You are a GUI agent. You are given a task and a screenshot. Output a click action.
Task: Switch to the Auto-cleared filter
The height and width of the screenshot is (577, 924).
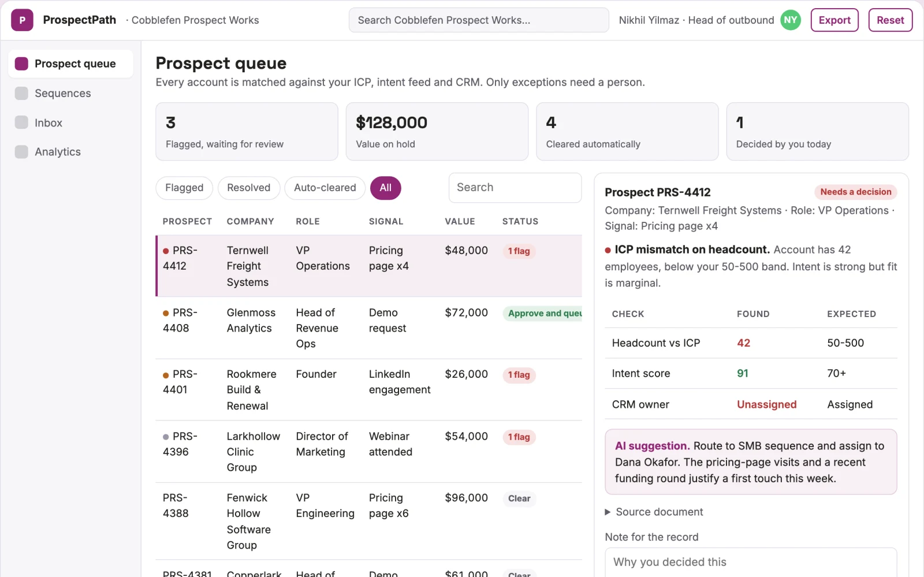click(x=325, y=188)
